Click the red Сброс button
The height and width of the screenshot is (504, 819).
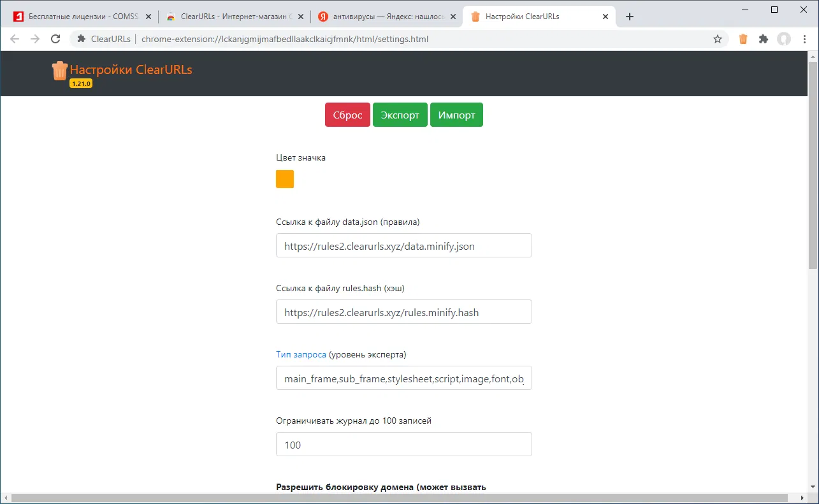pyautogui.click(x=347, y=115)
